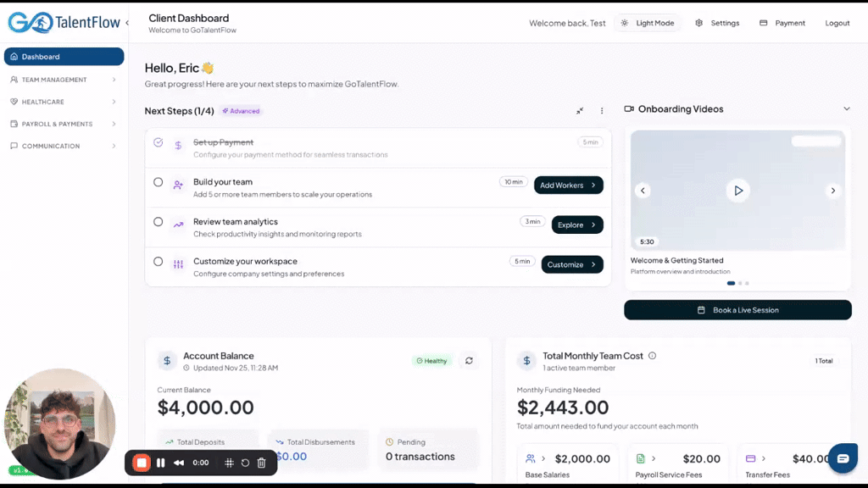Click the Payment icon in the top bar
The height and width of the screenshot is (488, 868).
763,23
